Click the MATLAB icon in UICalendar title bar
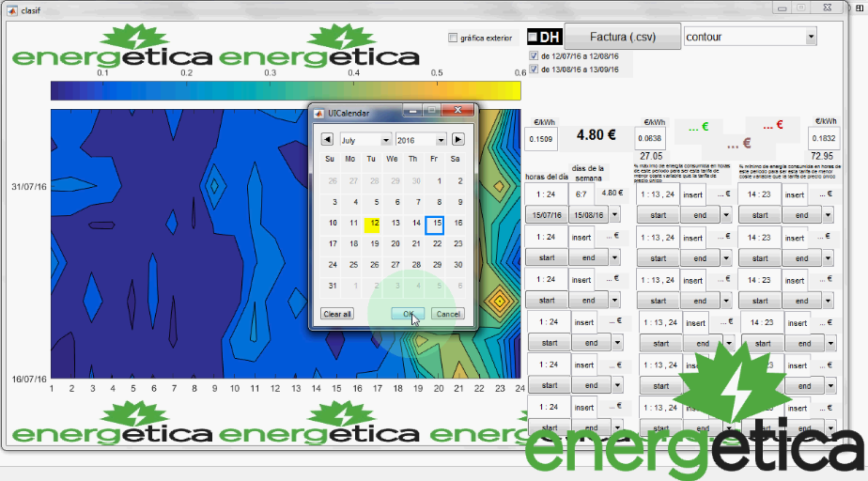Viewport: 868px width, 481px height. pyautogui.click(x=318, y=113)
